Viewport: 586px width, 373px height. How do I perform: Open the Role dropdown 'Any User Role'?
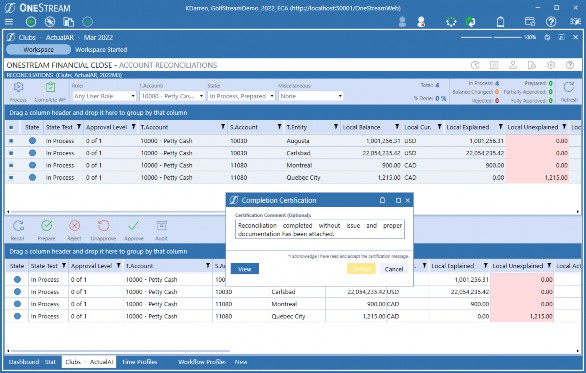[x=104, y=96]
